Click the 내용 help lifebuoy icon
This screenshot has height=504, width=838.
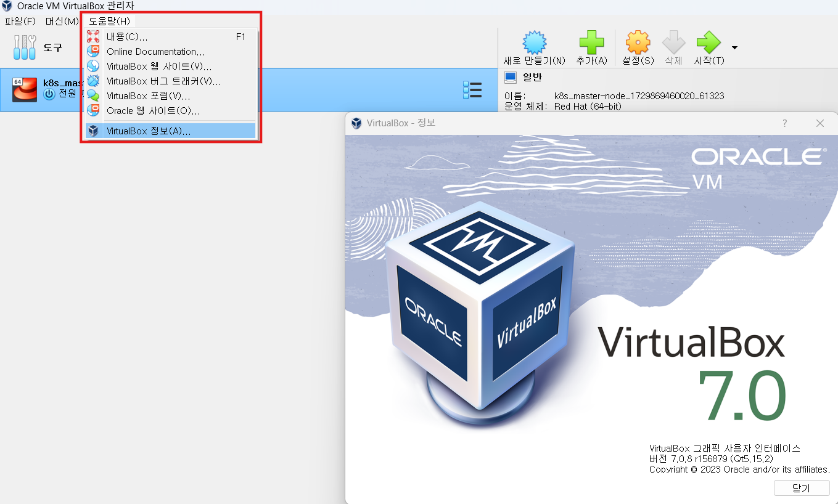click(x=93, y=37)
